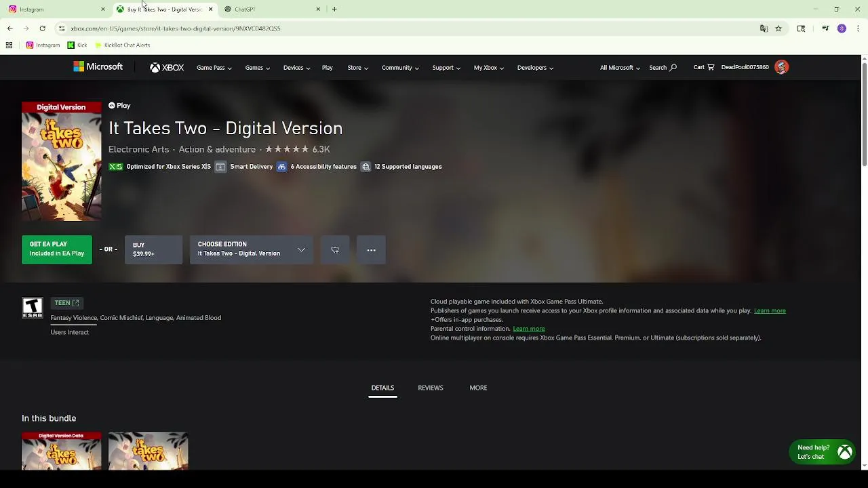
Task: Expand the Game Pass menu
Action: 214,68
